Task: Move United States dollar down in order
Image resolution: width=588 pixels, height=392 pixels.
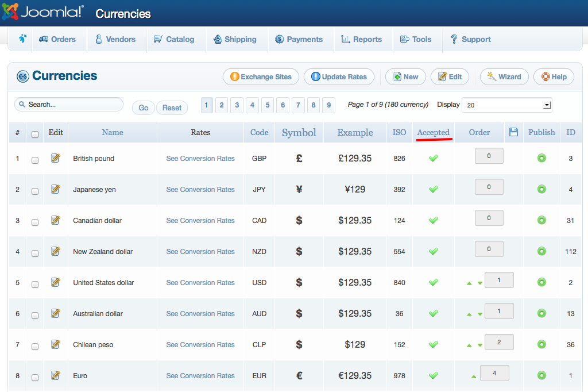Action: 480,283
